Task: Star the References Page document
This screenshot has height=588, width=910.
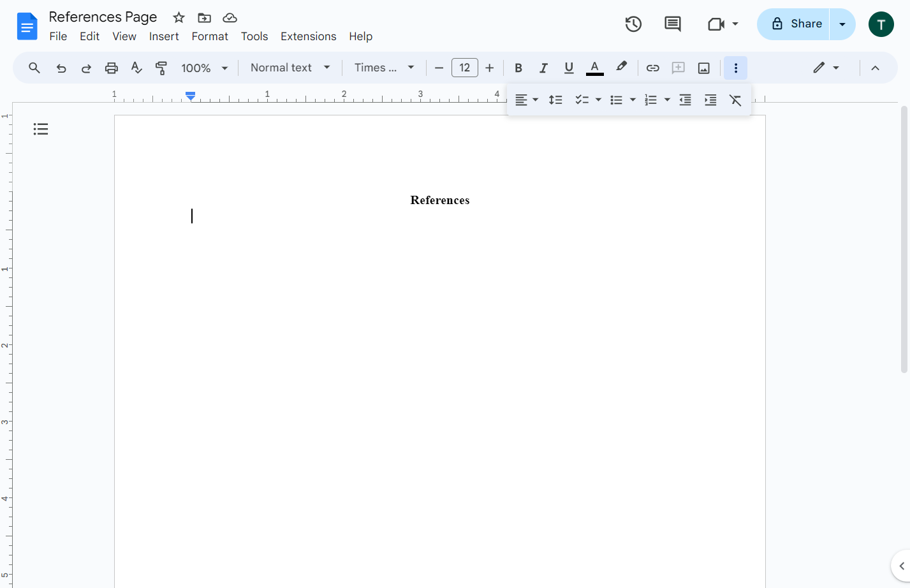Action: (179, 18)
